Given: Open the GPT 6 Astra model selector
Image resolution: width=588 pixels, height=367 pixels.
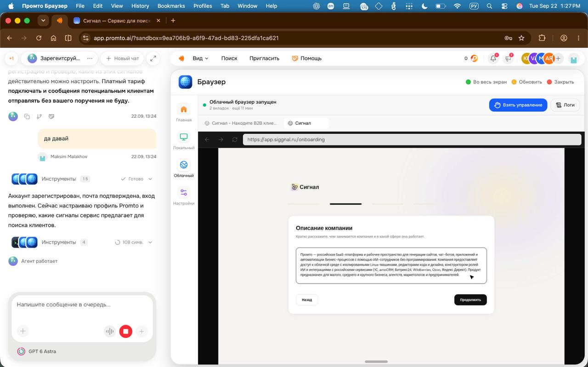Looking at the screenshot, I should (x=37, y=351).
